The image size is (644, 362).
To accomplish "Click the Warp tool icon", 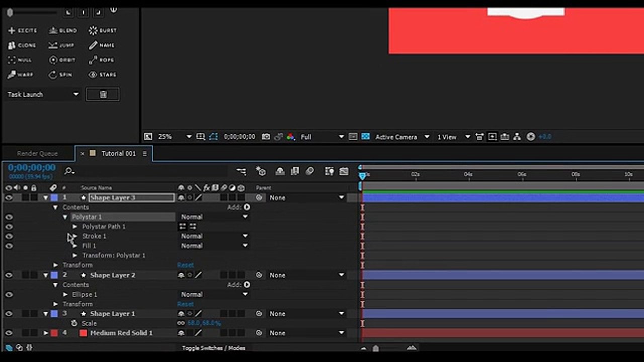I will [x=12, y=75].
